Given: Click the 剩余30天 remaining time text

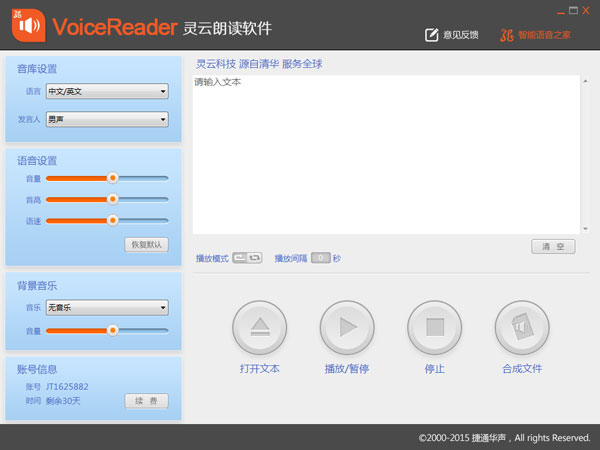Looking at the screenshot, I should [x=63, y=401].
